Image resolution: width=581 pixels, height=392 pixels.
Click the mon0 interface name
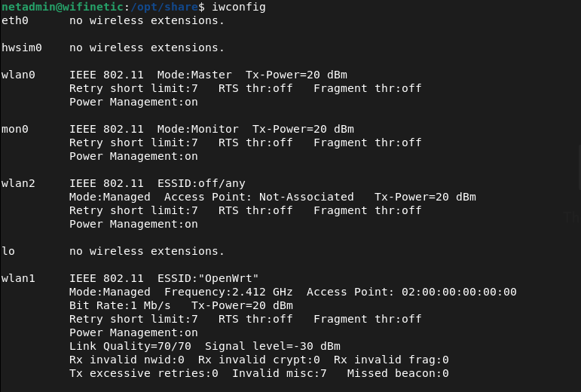point(15,129)
